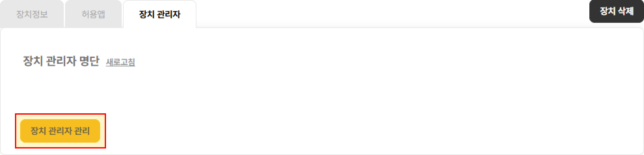This screenshot has height=155, width=644.
Task: Select the 장치 관리자 tab
Action: 159,14
